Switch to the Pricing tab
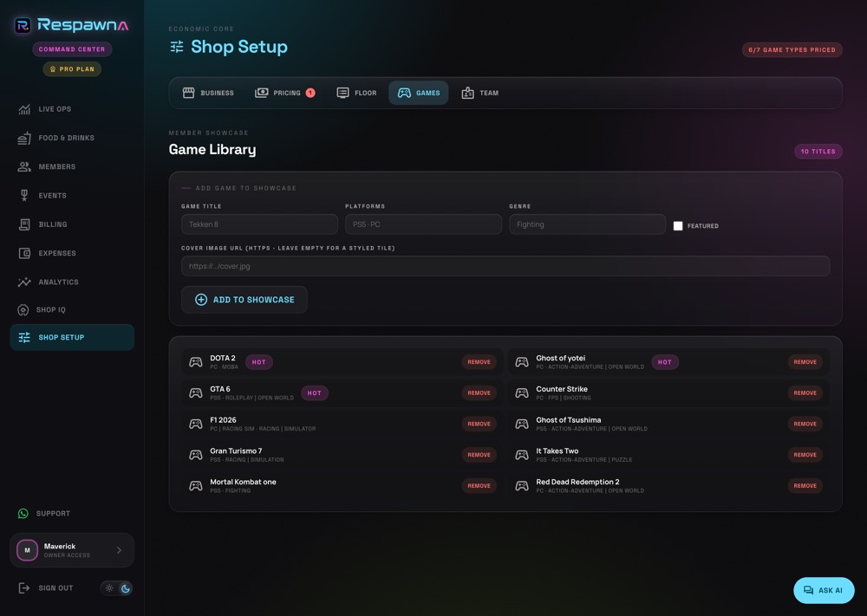The width and height of the screenshot is (867, 616). [x=284, y=93]
